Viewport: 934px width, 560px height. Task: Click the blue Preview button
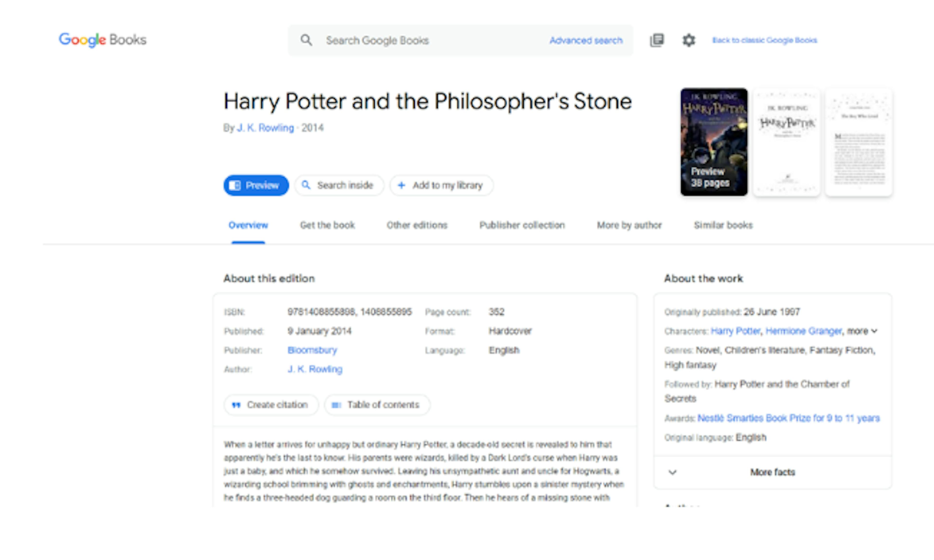point(256,185)
